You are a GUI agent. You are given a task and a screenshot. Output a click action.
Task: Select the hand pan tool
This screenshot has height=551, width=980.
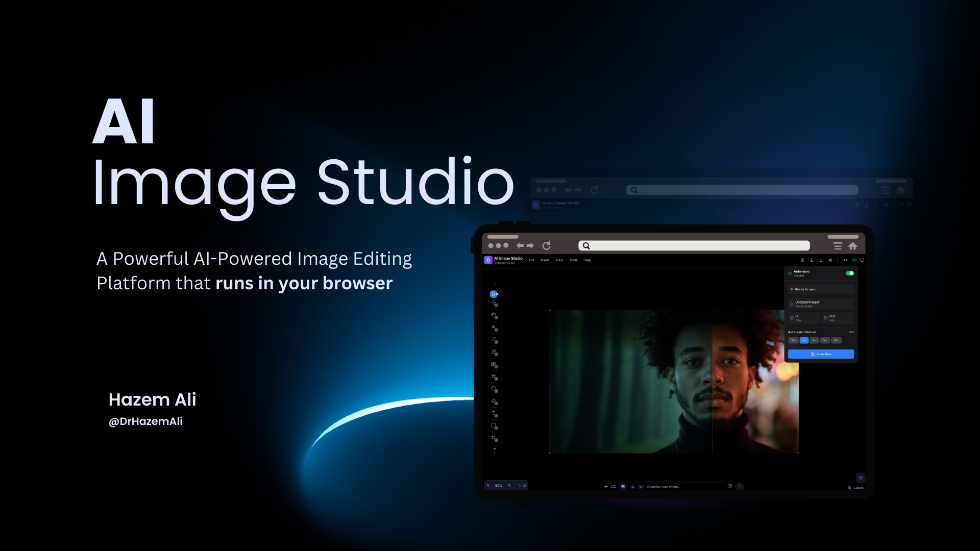pyautogui.click(x=494, y=316)
